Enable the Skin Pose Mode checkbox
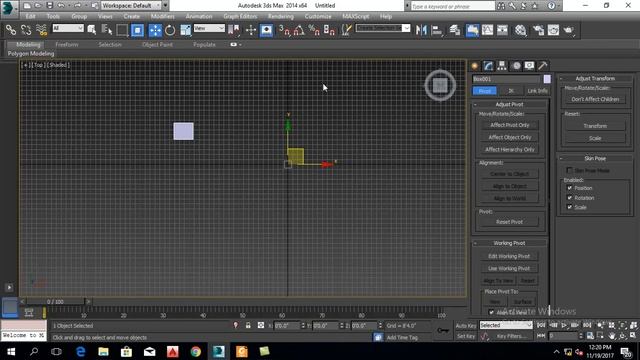The height and width of the screenshot is (360, 640). coord(569,170)
